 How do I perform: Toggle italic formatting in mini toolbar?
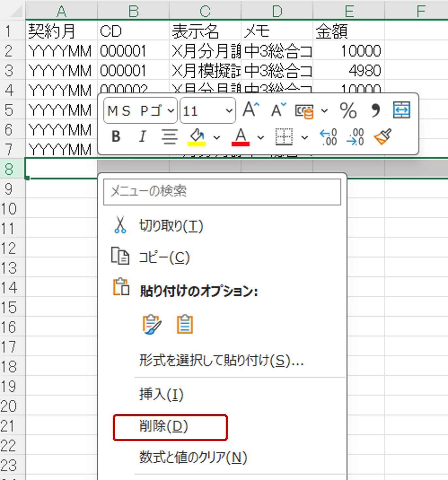click(142, 137)
